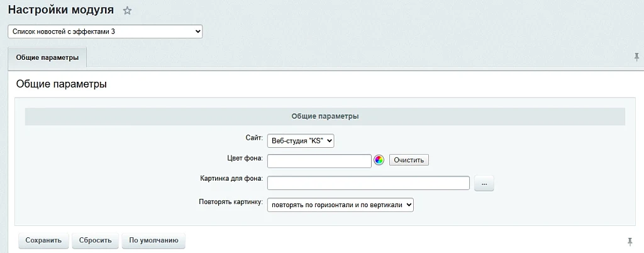Click the pin icon beside the bottom buttons
The image size is (644, 253).
point(630,241)
